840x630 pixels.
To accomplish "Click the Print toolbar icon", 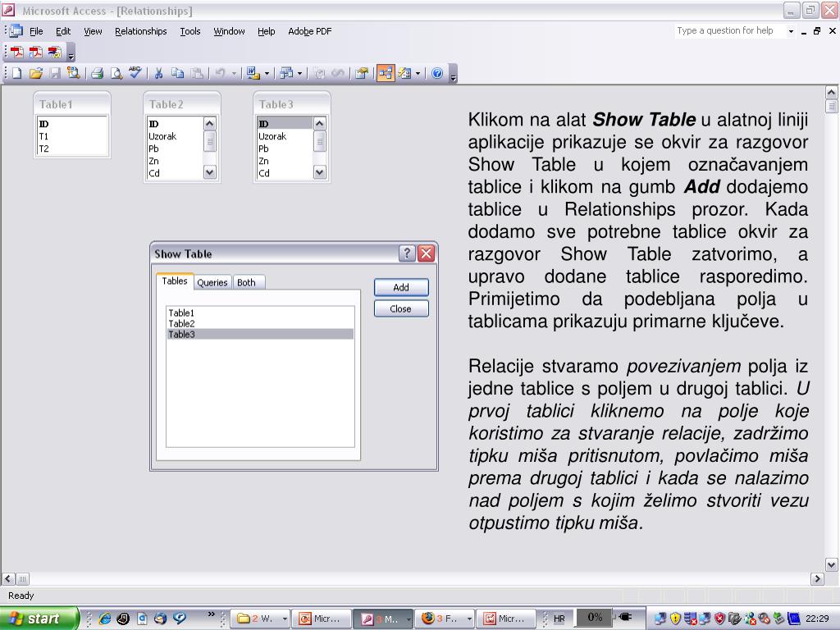I will 97,73.
